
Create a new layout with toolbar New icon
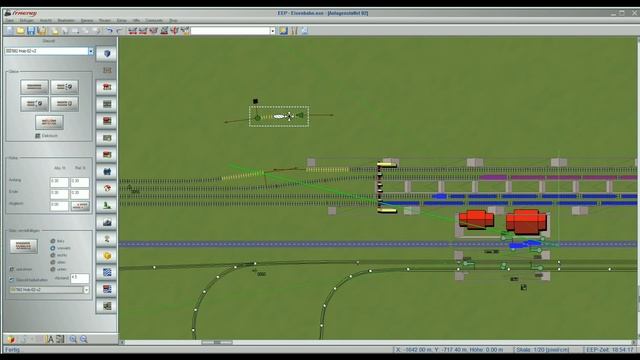10,31
